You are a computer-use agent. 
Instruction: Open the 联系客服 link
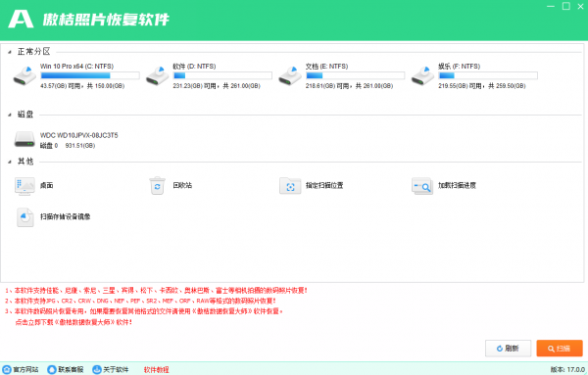pyautogui.click(x=71, y=370)
